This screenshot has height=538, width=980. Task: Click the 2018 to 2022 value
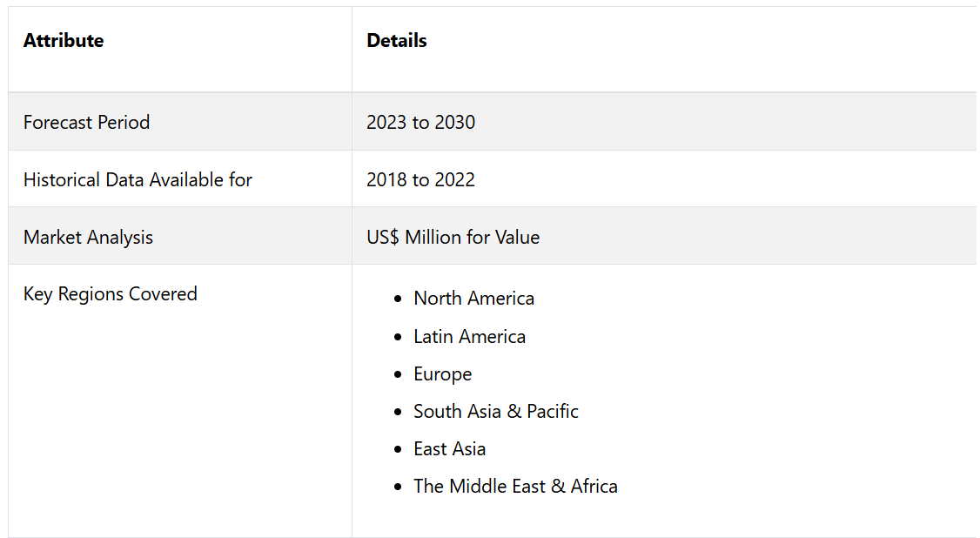coord(420,180)
